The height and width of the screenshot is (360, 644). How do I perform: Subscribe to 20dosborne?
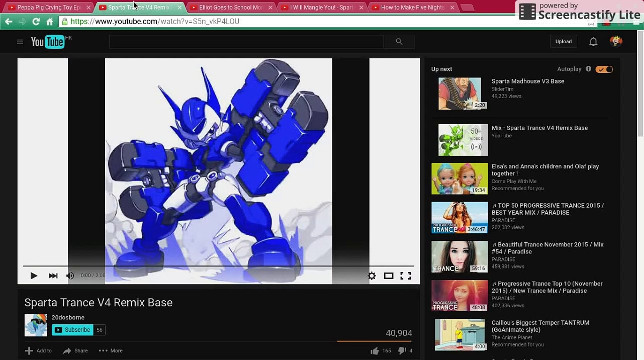click(73, 330)
